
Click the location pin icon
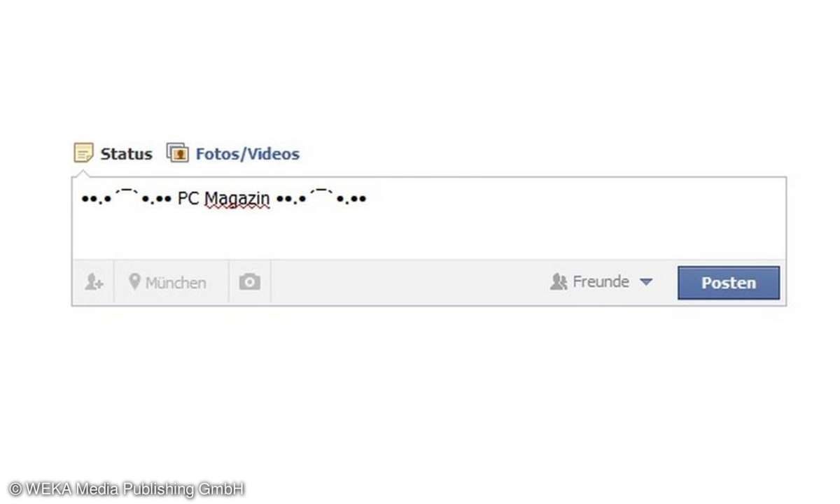click(x=134, y=282)
